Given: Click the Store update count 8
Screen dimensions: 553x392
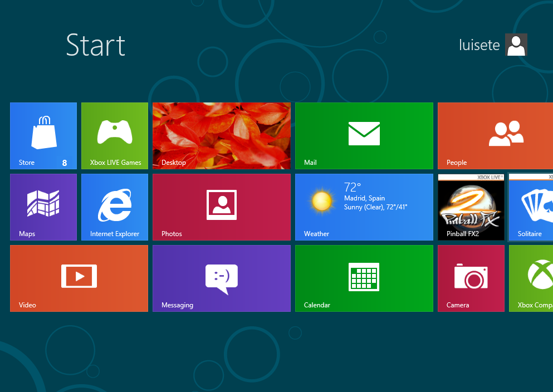Looking at the screenshot, I should (65, 163).
